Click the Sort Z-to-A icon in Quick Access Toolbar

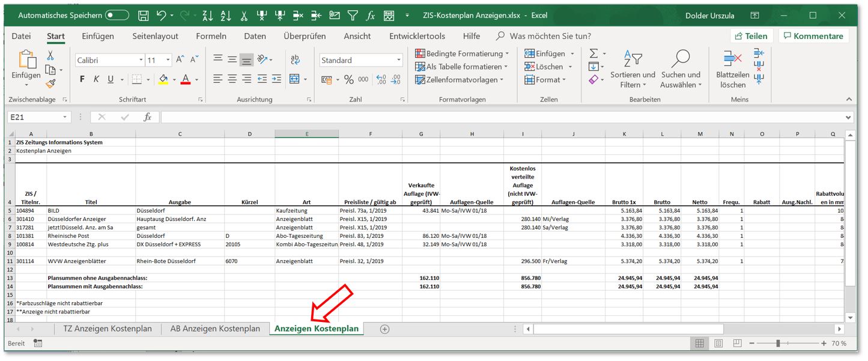[x=207, y=16]
